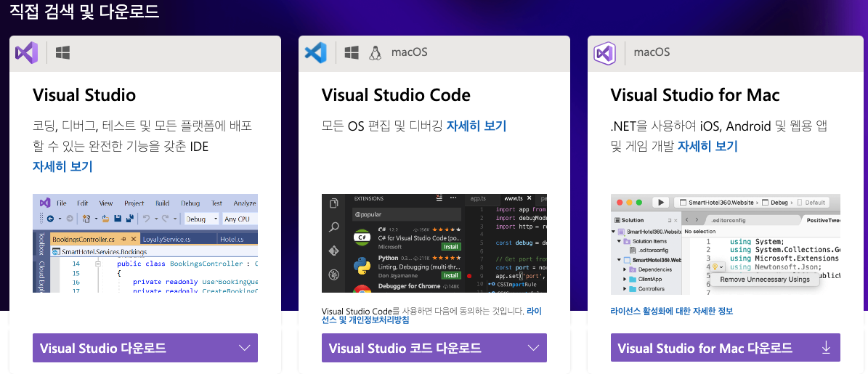This screenshot has height=374, width=868.
Task: Click the macOS label on Visual Studio Code card
Action: pyautogui.click(x=410, y=52)
